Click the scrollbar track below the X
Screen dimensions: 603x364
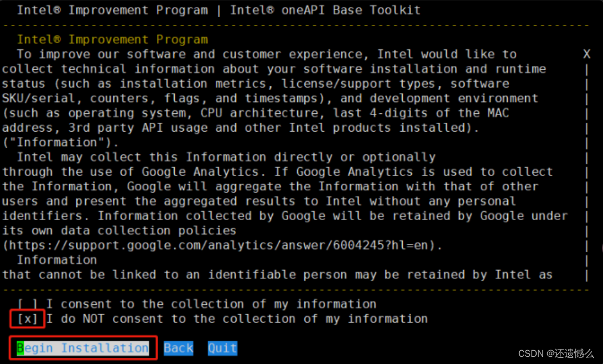click(586, 172)
